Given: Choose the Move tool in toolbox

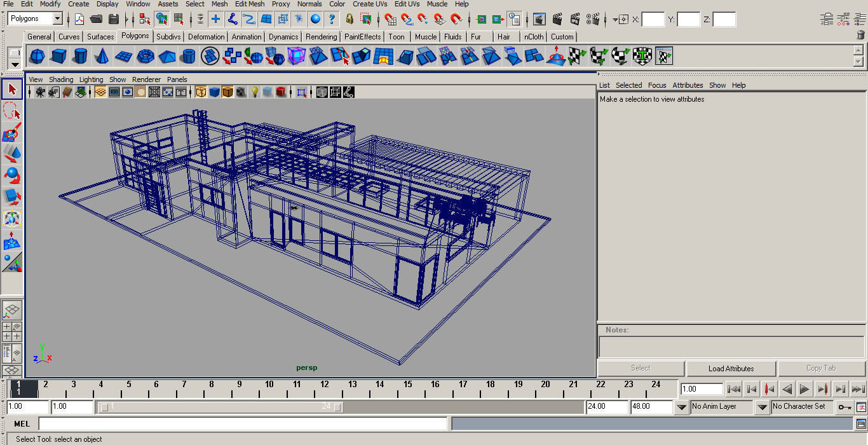Looking at the screenshot, I should (12, 154).
